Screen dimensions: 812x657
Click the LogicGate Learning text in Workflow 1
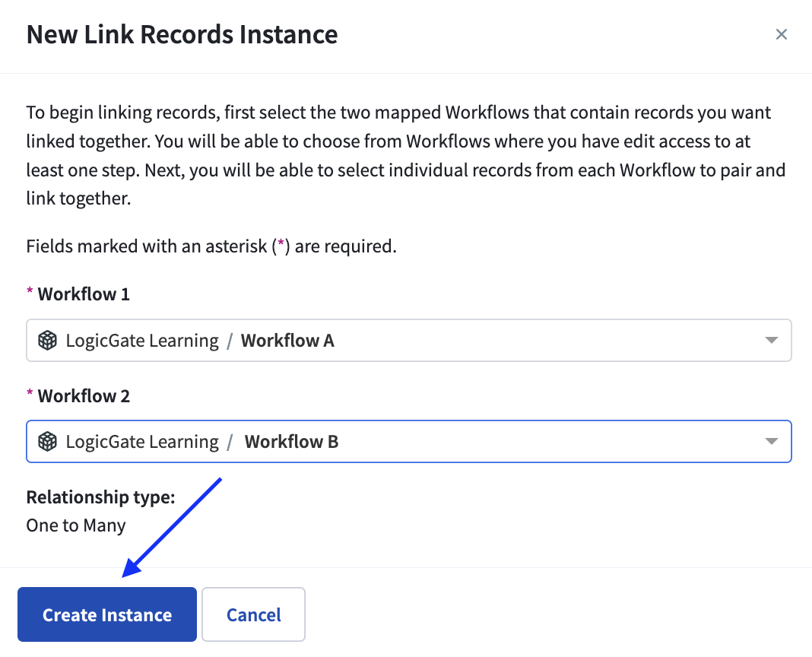coord(142,341)
